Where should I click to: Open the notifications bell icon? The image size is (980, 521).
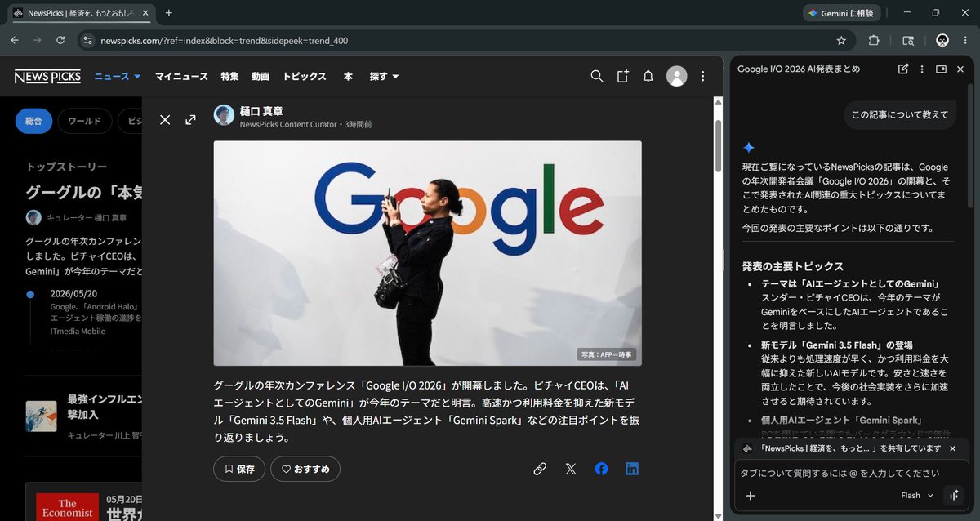pyautogui.click(x=648, y=76)
